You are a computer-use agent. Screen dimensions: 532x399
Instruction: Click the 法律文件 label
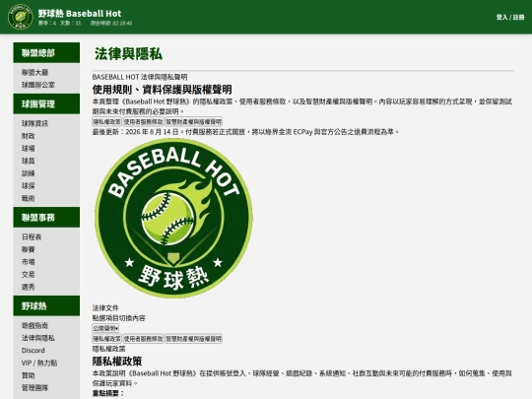(x=105, y=307)
